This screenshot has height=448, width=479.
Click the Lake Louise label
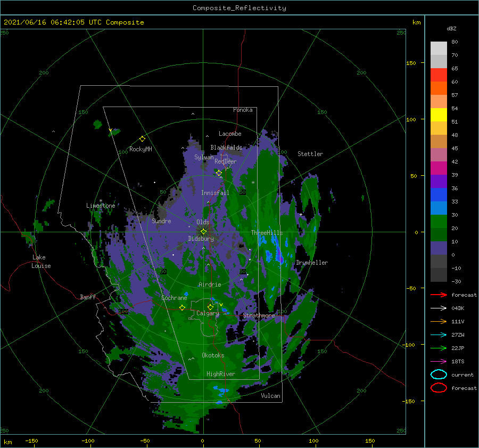pos(41,262)
